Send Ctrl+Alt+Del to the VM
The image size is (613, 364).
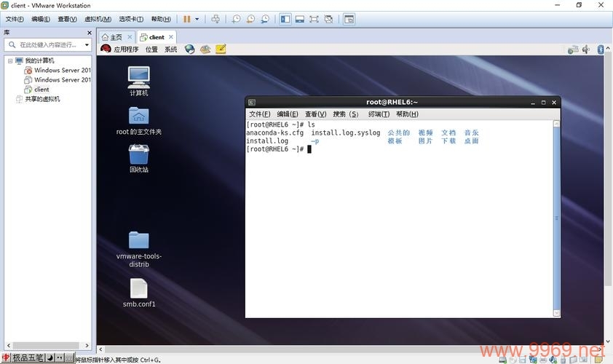215,19
